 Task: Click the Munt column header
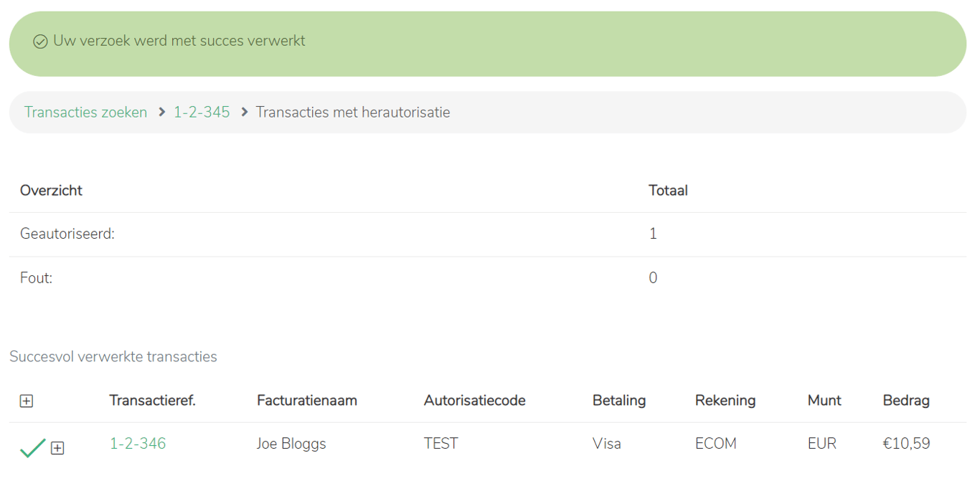tap(824, 401)
